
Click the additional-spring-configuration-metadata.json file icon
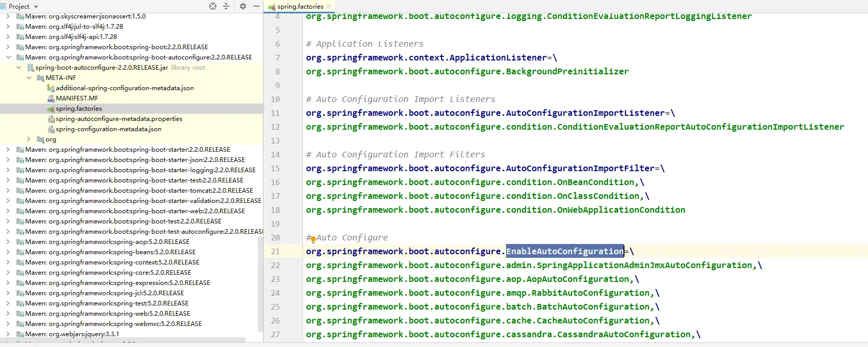tap(51, 88)
